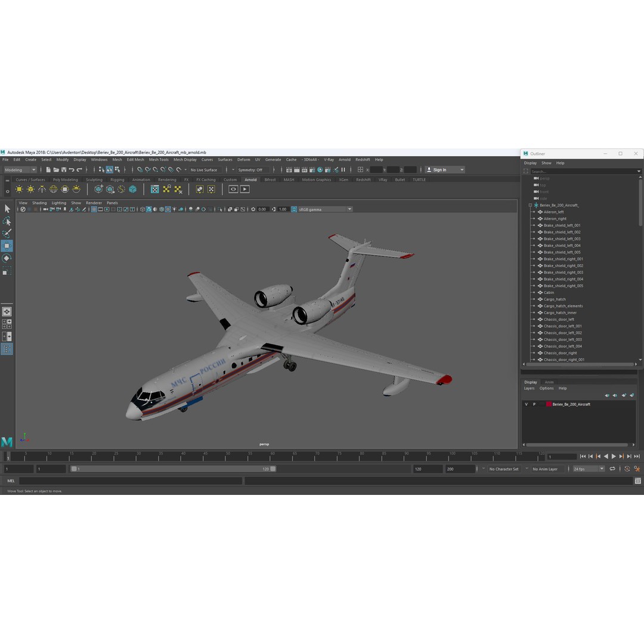
Task: Redo the action with the redo arrow
Action: coord(79,169)
